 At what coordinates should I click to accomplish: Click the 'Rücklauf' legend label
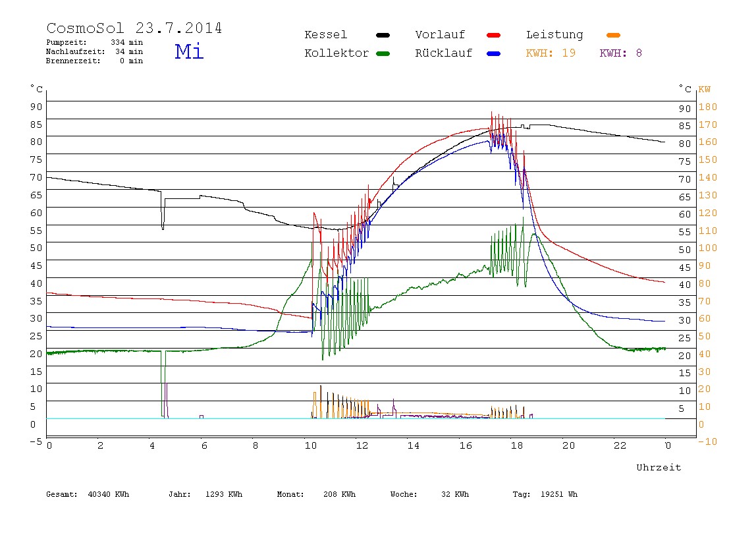[x=444, y=53]
